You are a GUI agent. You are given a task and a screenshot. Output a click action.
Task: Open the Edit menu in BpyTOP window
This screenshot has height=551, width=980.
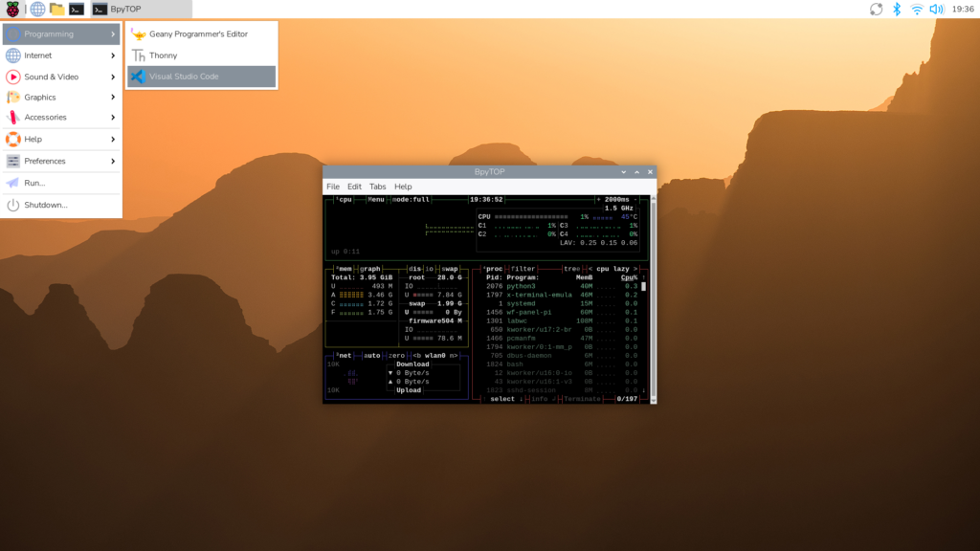coord(354,187)
